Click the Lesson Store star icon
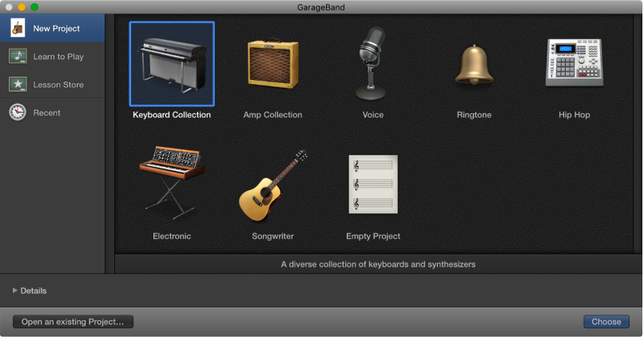The width and height of the screenshot is (644, 337). pos(18,84)
